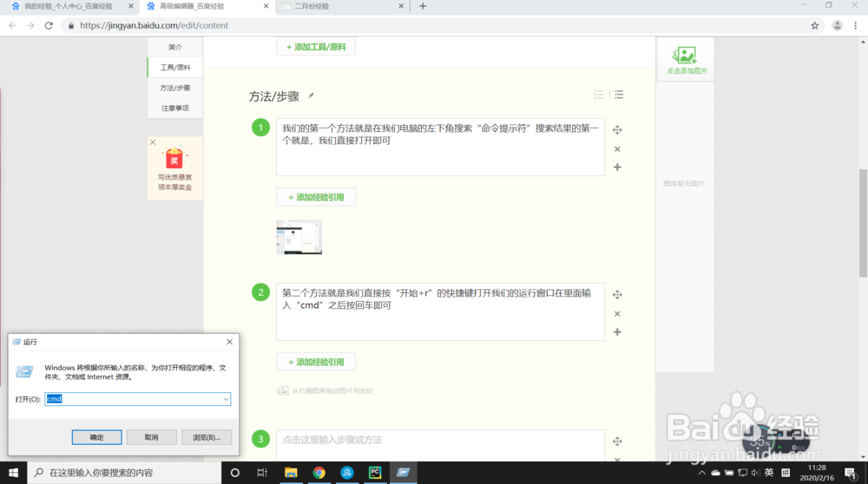
Task: Show hidden system tray icons
Action: point(702,473)
